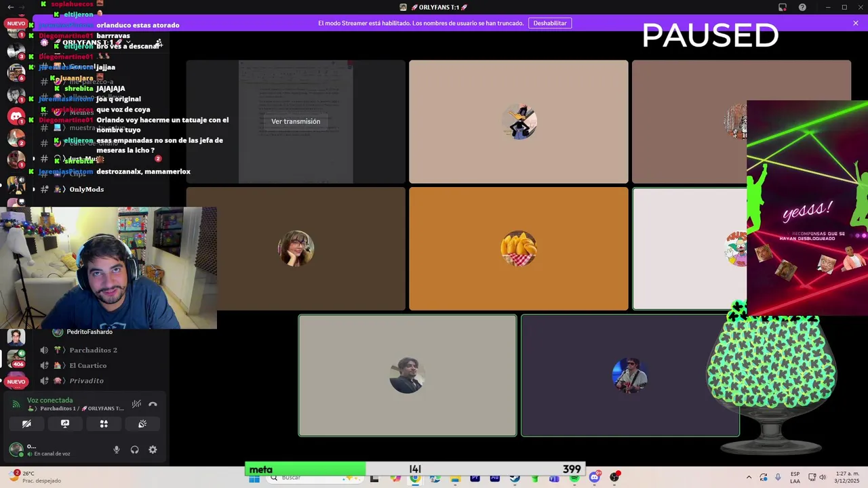Open Chrome from the taskbar
Image resolution: width=868 pixels, height=488 pixels.
coord(415,478)
